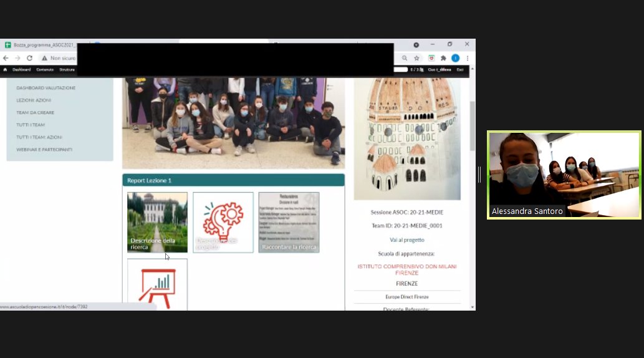Click the browser forward arrow
Image resolution: width=644 pixels, height=358 pixels.
17,59
